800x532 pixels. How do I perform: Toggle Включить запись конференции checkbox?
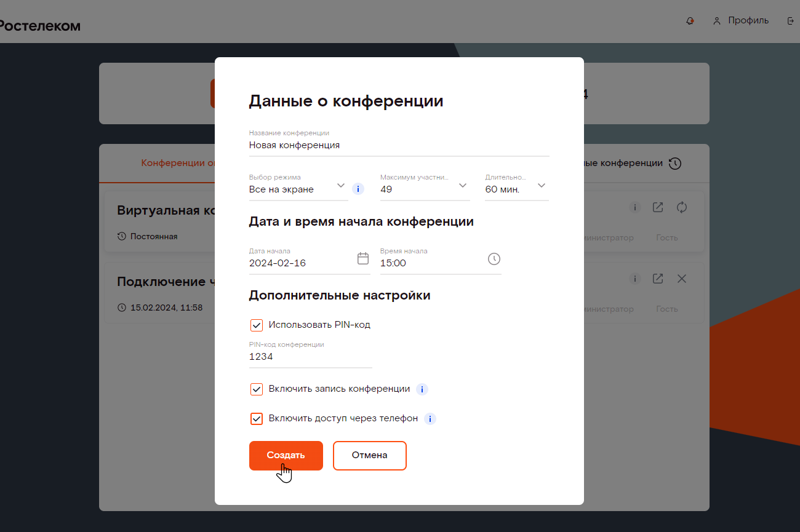pos(257,389)
